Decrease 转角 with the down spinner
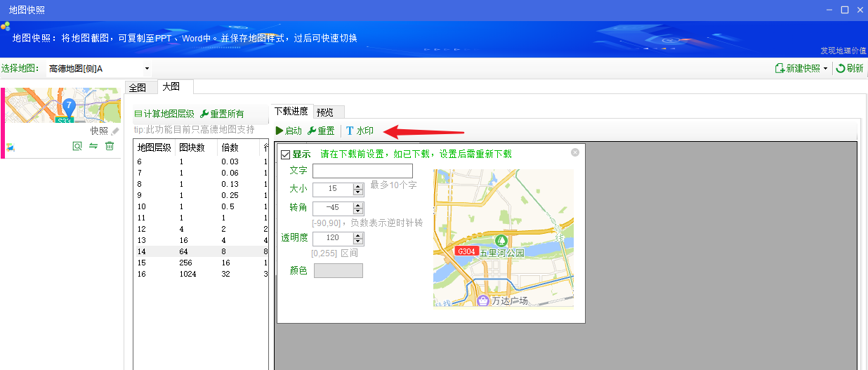 (358, 211)
